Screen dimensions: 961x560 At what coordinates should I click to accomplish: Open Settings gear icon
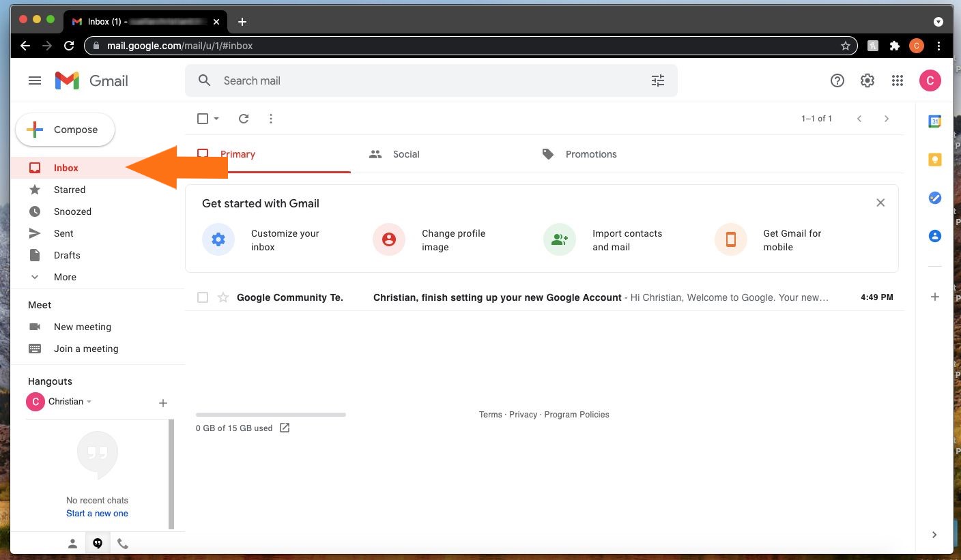pyautogui.click(x=867, y=80)
